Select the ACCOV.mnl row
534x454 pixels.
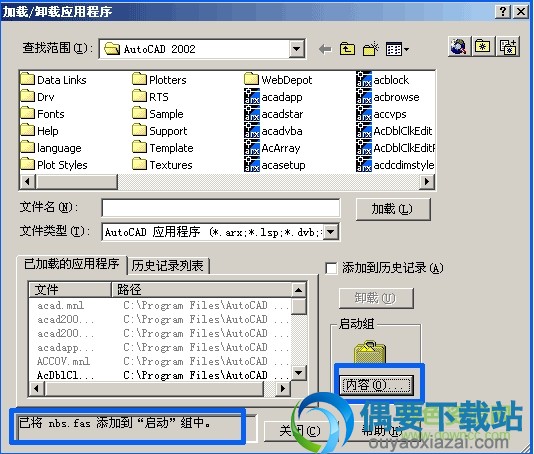tap(160, 361)
